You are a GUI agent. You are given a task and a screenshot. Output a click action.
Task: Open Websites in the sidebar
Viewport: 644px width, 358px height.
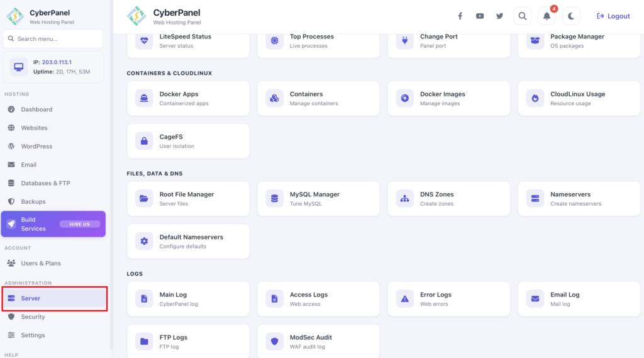[53, 128]
